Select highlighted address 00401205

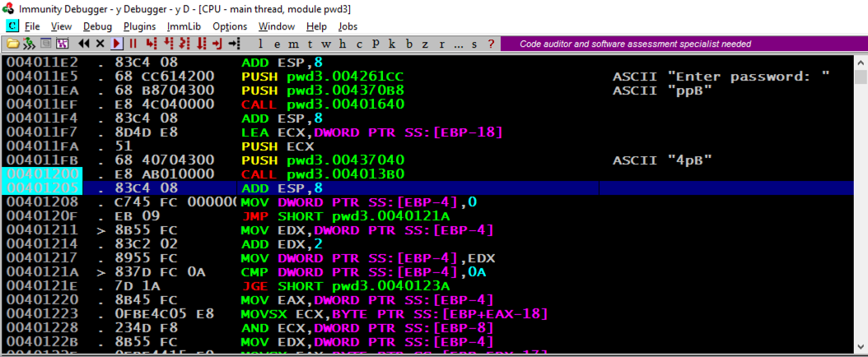pyautogui.click(x=42, y=188)
